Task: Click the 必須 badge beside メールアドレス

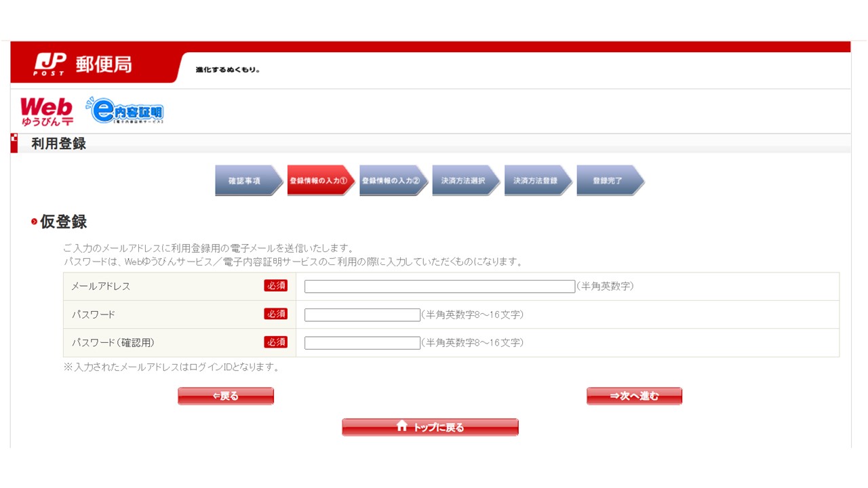Action: pos(276,286)
